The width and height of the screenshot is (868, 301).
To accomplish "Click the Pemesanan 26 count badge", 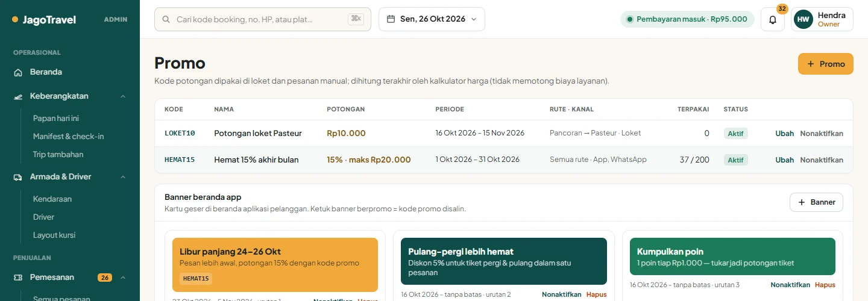I will click(x=105, y=278).
